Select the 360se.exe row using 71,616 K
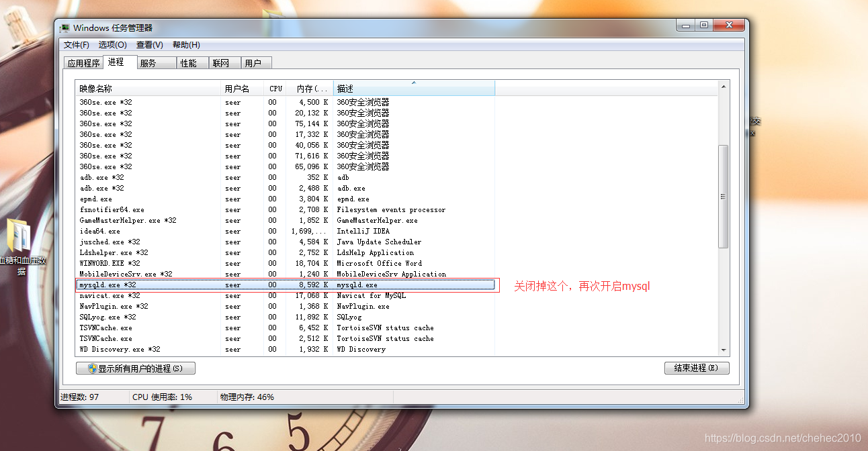The width and height of the screenshot is (868, 451). point(286,156)
